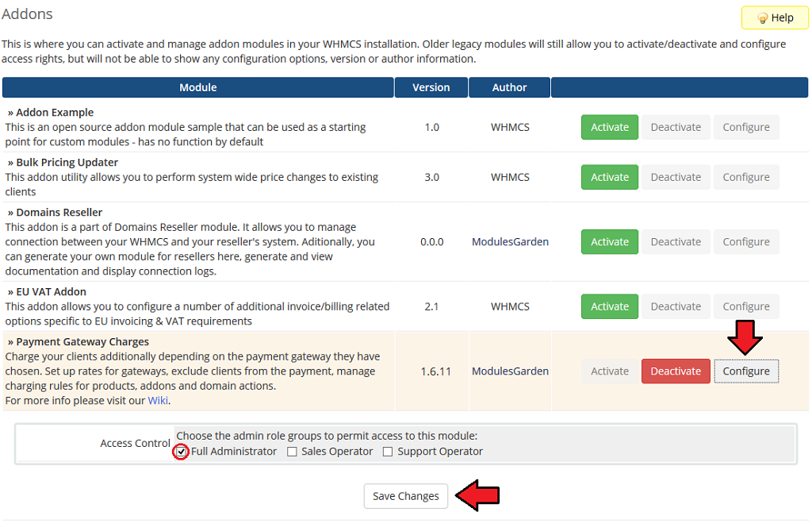The height and width of the screenshot is (527, 812).
Task: Deactivate the Payment Gateway Charges module
Action: coord(676,371)
